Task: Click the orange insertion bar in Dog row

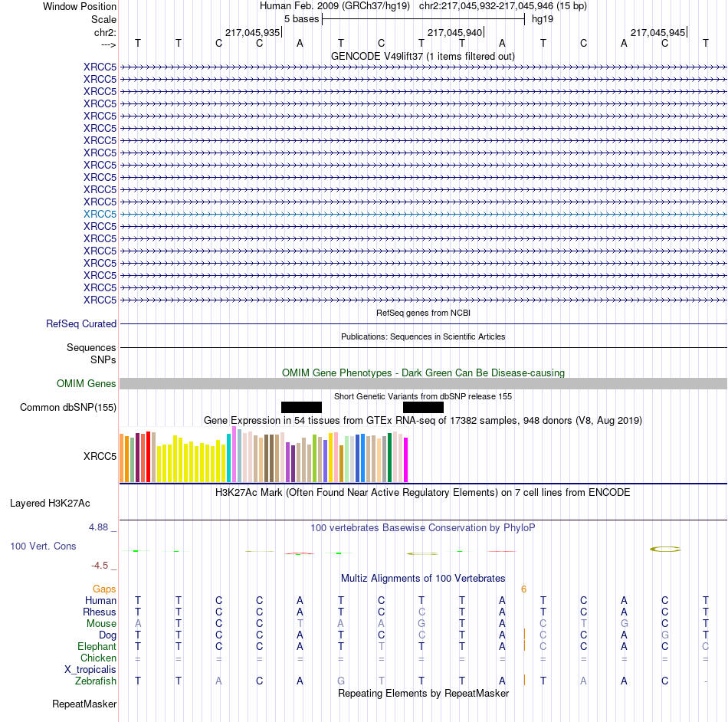Action: (525, 635)
